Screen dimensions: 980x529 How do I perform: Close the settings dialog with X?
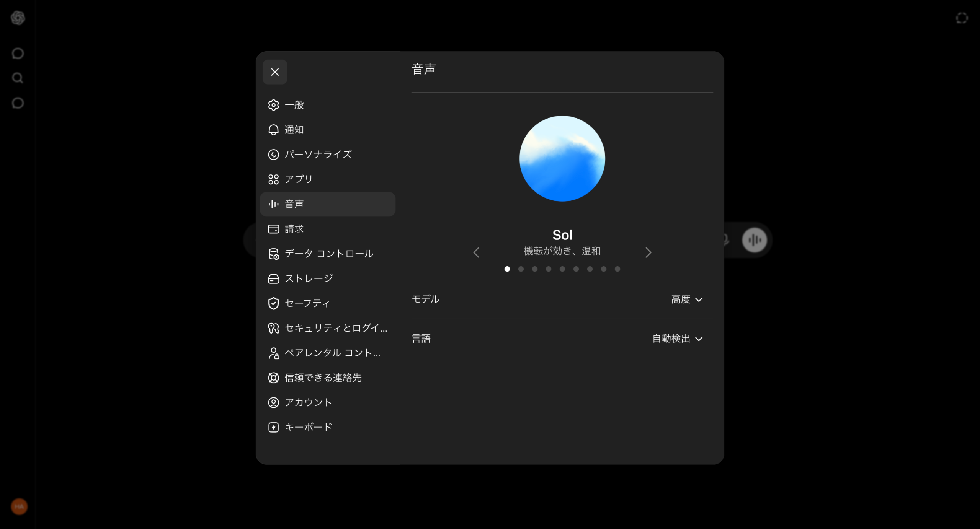coord(275,72)
